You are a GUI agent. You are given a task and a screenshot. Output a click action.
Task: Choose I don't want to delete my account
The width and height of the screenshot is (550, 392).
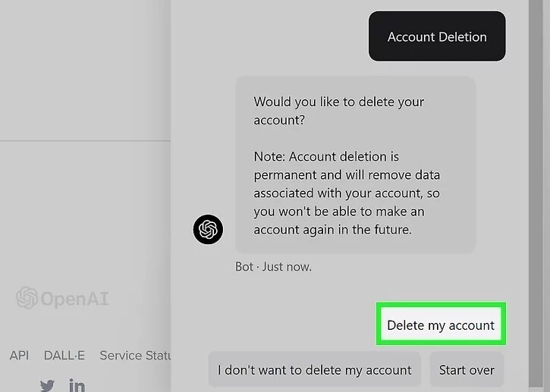click(314, 370)
